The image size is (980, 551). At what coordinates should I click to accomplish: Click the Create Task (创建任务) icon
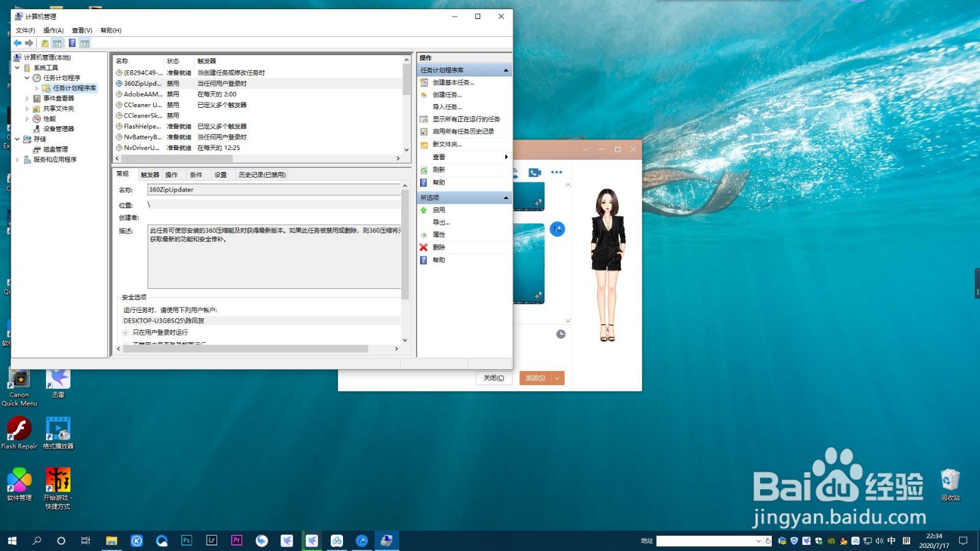[424, 95]
